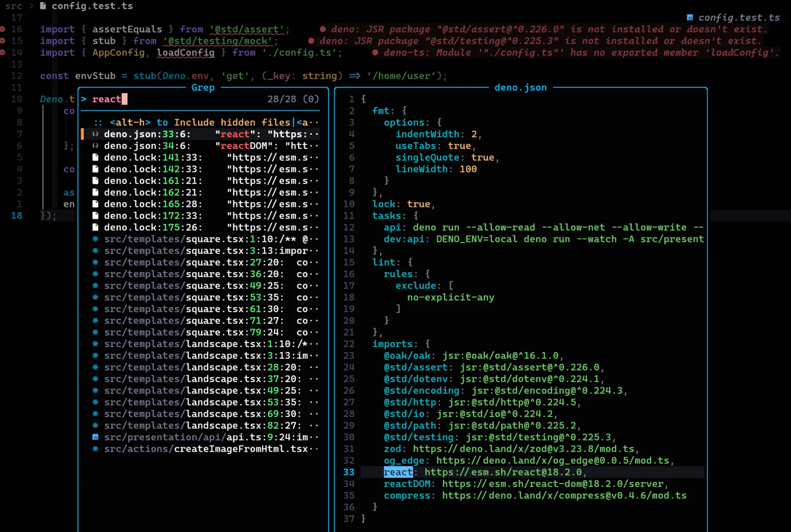
Task: Click 'compress' key on preview line 35
Action: (407, 495)
